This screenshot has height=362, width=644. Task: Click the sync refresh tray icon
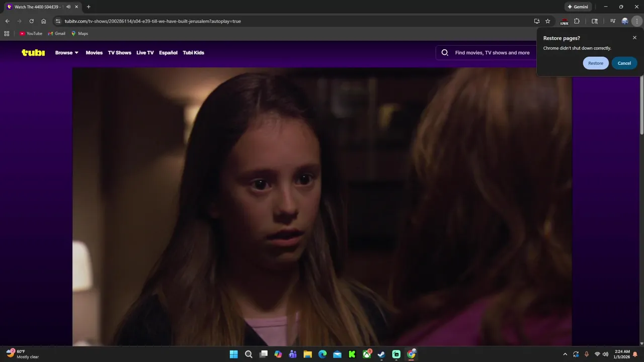coord(576,354)
